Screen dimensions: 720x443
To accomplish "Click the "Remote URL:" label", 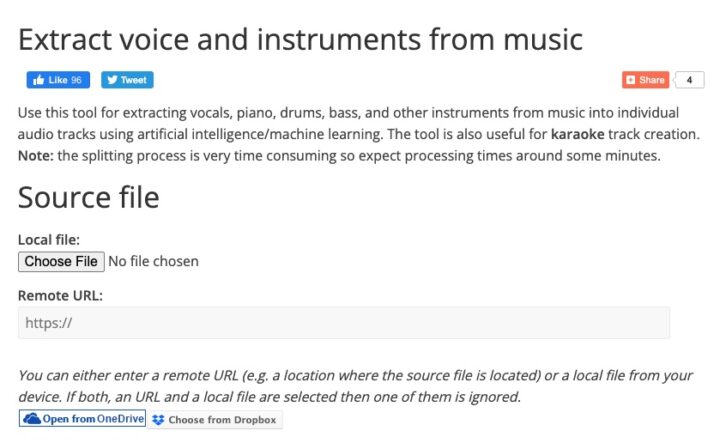I will 60,295.
